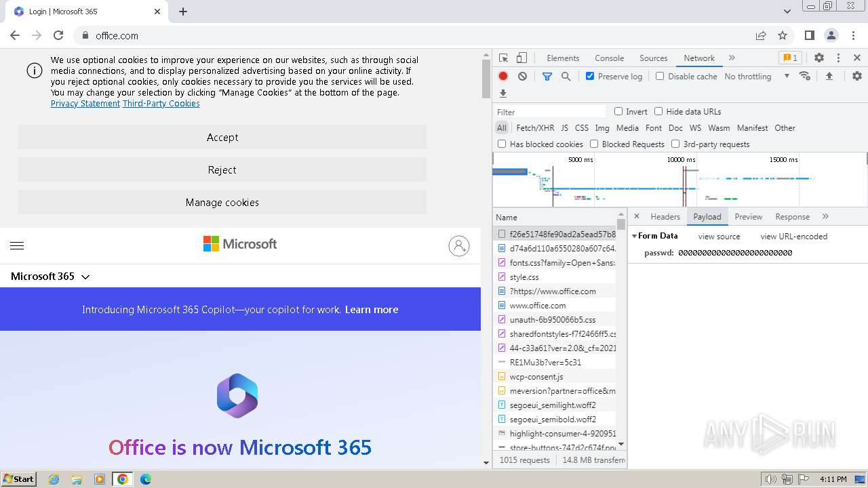Export HAR with download arrow icon

pyautogui.click(x=503, y=94)
